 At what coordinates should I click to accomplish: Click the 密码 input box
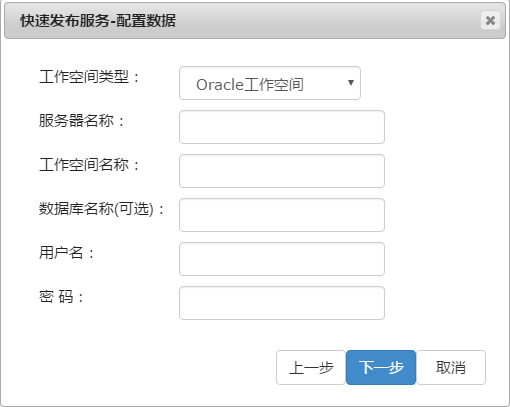coord(282,303)
